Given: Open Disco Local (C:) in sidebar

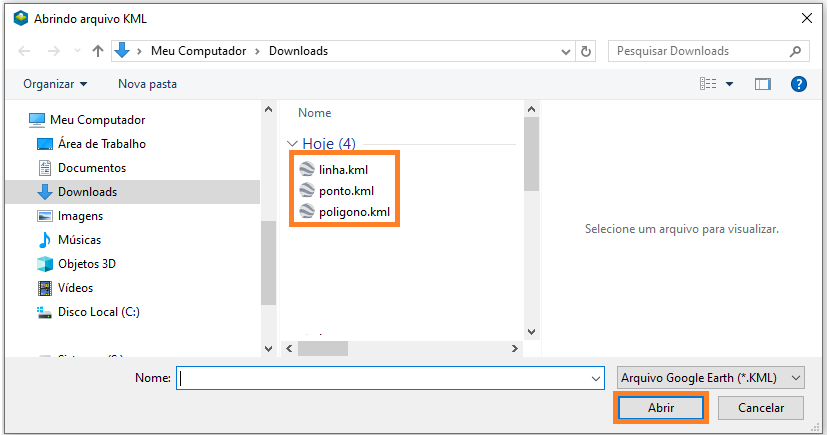Looking at the screenshot, I should point(98,312).
